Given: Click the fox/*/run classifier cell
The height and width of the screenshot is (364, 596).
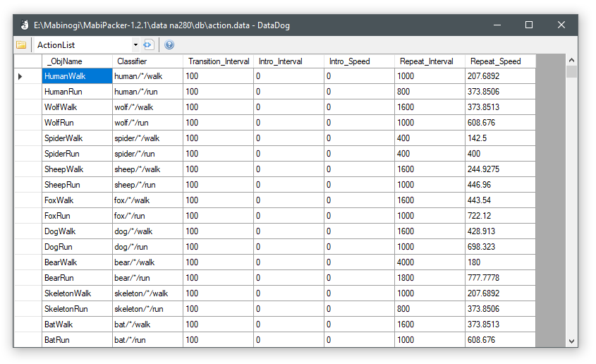Looking at the screenshot, I should tap(148, 216).
